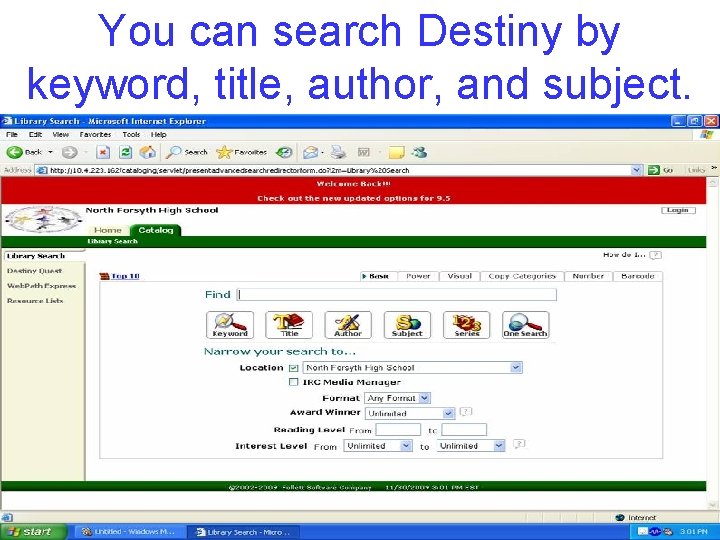The height and width of the screenshot is (540, 720).
Task: Launch One Search icon button
Action: coord(526,325)
